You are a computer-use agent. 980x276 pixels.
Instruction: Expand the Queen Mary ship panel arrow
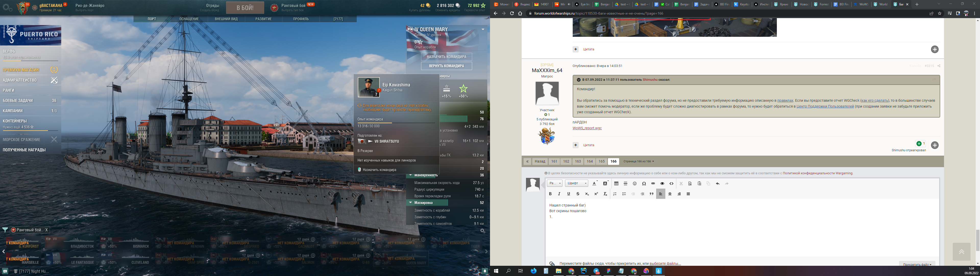[483, 29]
